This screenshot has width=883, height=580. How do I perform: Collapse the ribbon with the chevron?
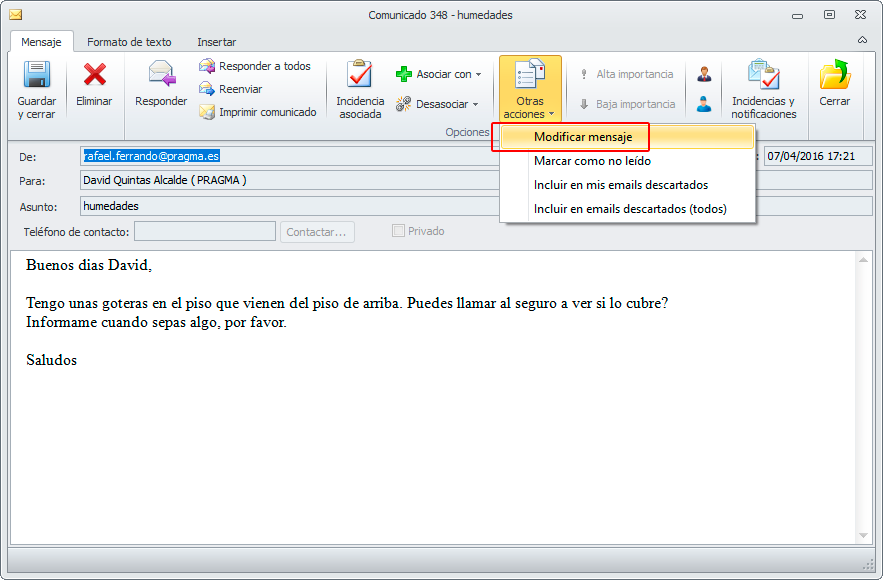tap(862, 40)
